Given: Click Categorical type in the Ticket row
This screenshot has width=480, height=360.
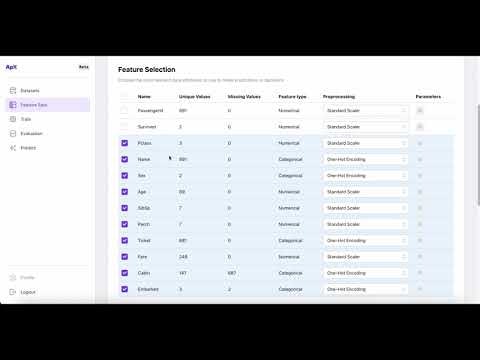Looking at the screenshot, I should point(290,240).
